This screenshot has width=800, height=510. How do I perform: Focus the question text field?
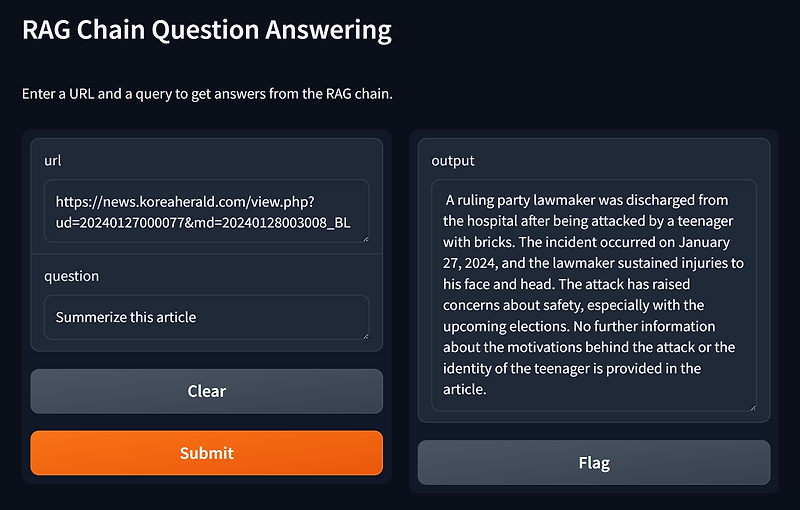tap(207, 317)
